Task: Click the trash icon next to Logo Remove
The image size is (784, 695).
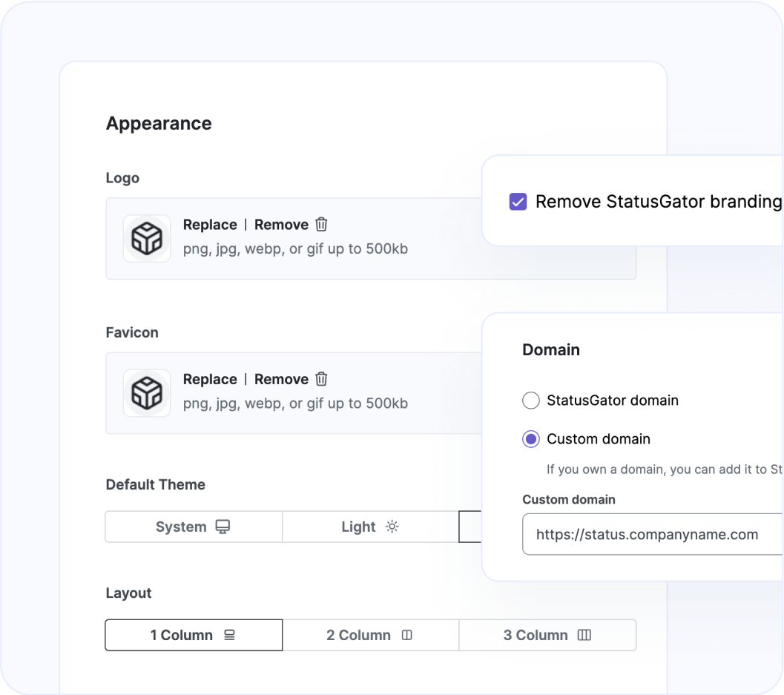Action: click(320, 224)
